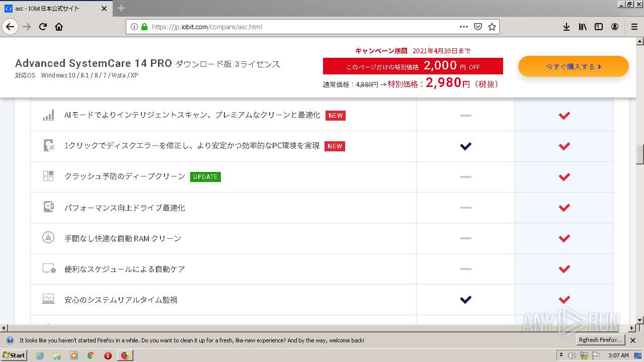Click dark check in disk error row
The width and height of the screenshot is (644, 362).
point(466,146)
